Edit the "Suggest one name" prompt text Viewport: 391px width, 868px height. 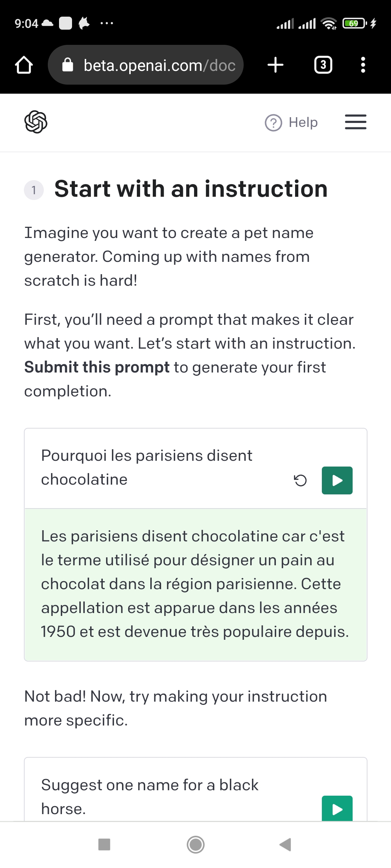[150, 797]
